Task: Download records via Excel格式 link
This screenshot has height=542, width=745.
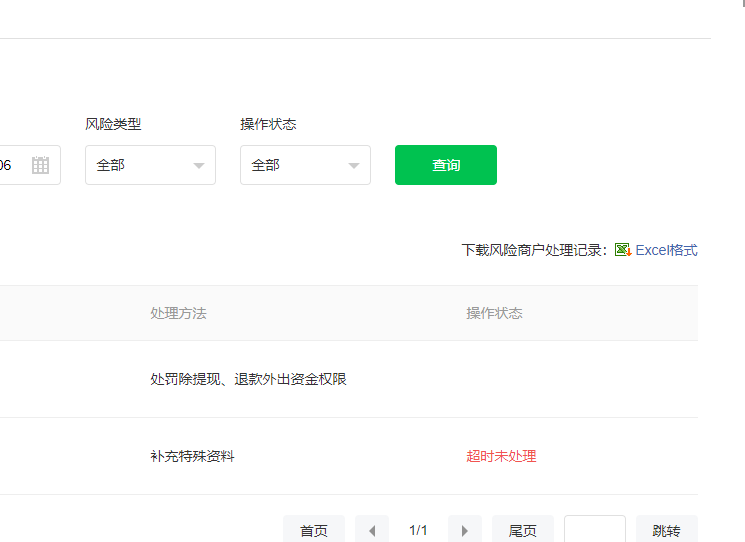Action: pos(666,250)
